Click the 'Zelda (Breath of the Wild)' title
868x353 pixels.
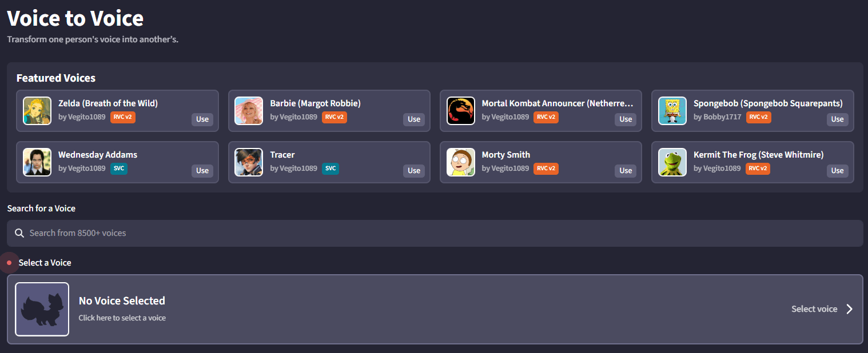tap(108, 103)
